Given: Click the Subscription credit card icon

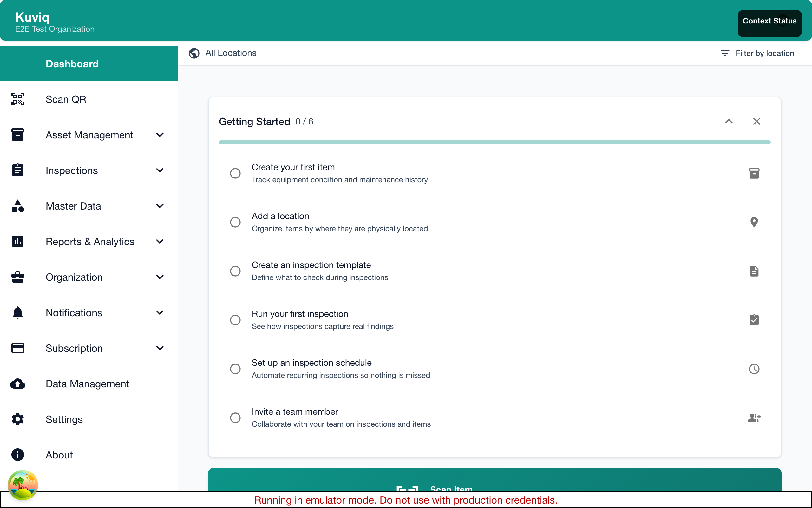Looking at the screenshot, I should click(17, 348).
